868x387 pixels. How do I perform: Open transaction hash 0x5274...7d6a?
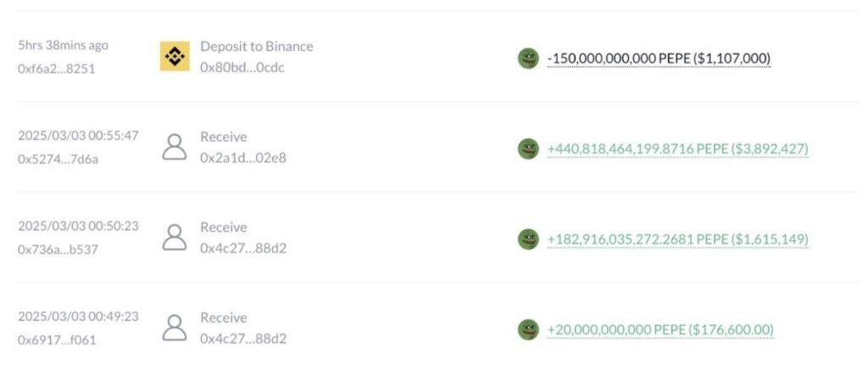click(58, 159)
